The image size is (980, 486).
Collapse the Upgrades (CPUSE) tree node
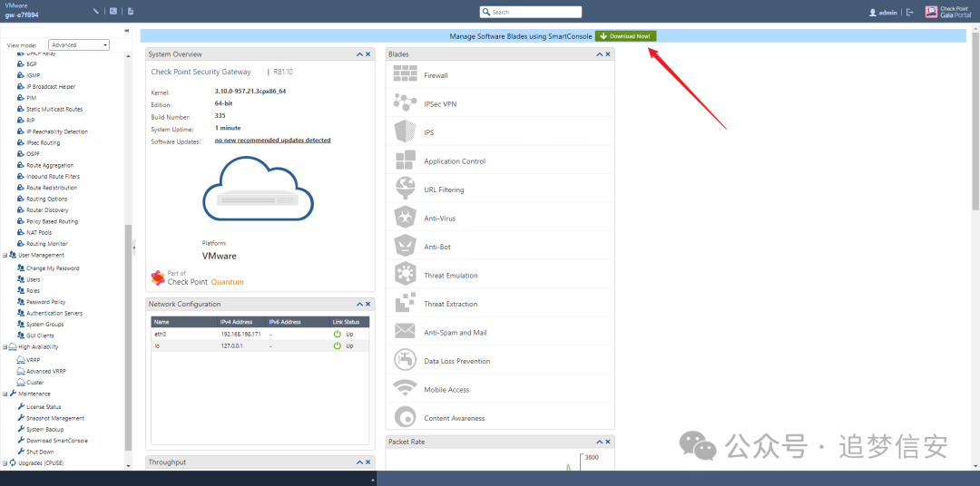pos(5,463)
